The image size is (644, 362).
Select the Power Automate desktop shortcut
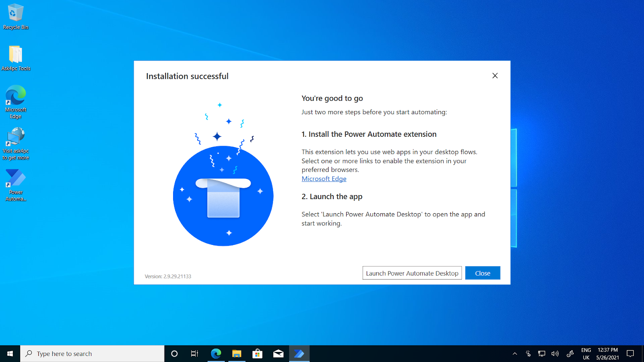[x=16, y=185]
